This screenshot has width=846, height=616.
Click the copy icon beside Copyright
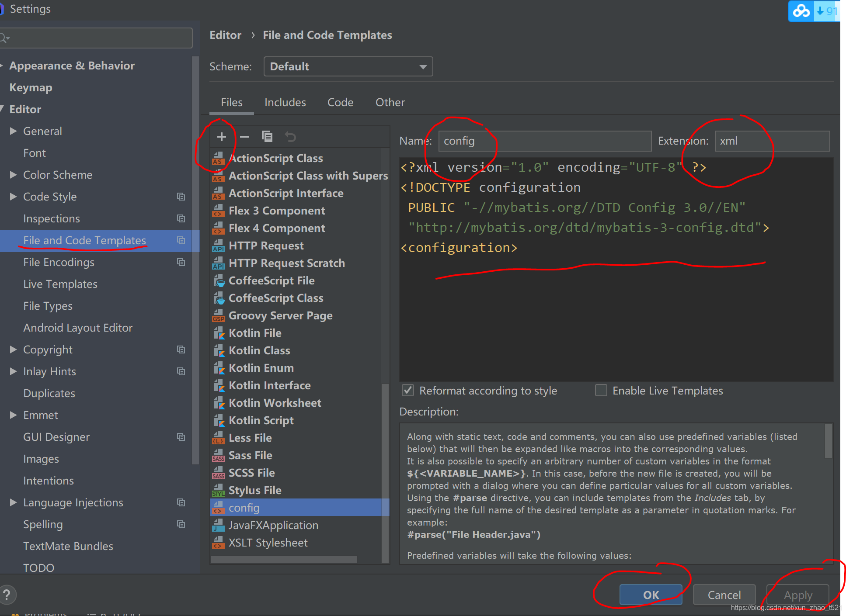point(181,350)
